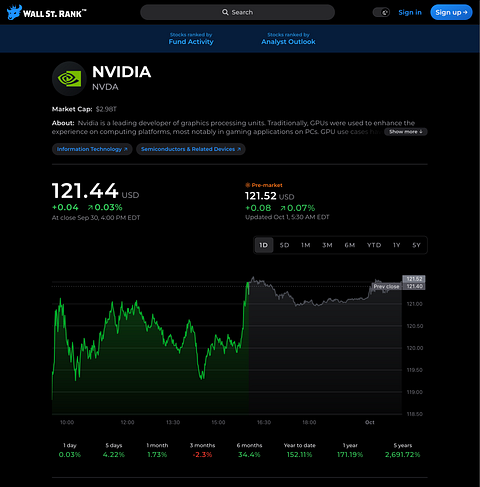This screenshot has width=480, height=487.
Task: Click the Wall St. Rank bull logo
Action: click(14, 12)
